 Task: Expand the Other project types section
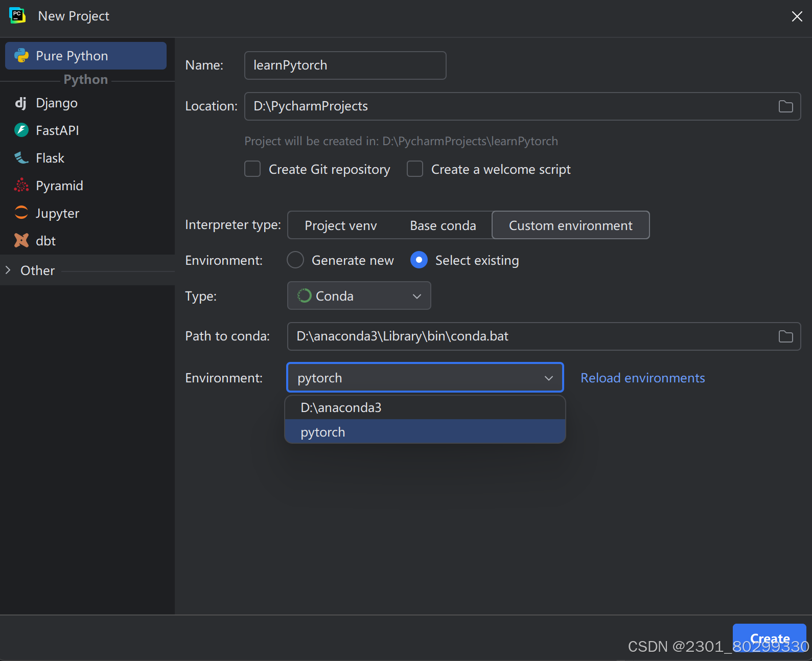(x=8, y=270)
